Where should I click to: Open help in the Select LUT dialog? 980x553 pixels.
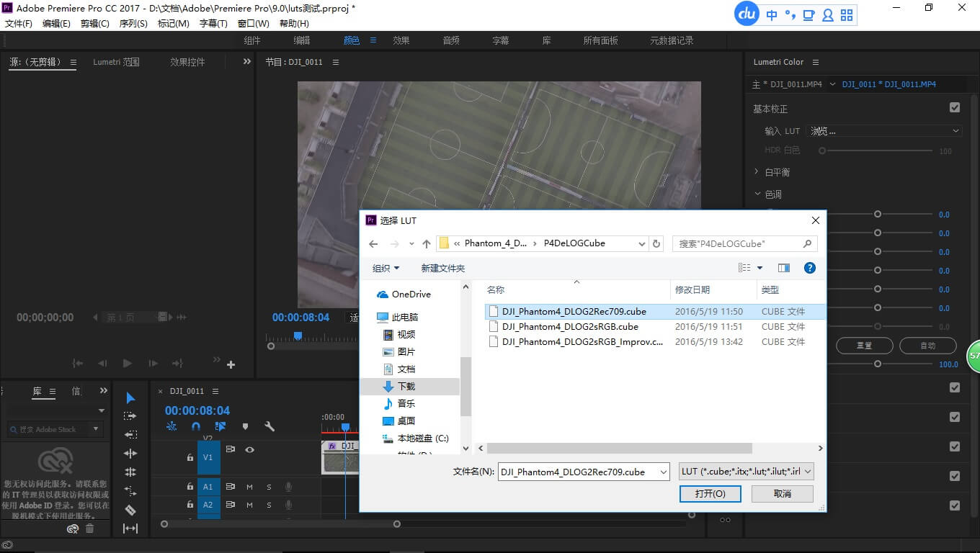[810, 268]
